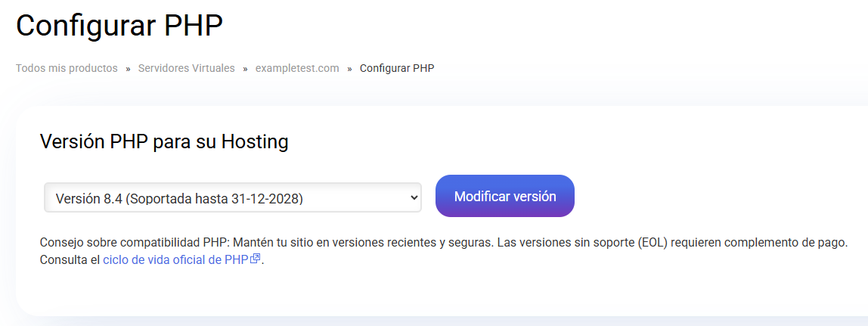
Task: Click the external-link icon after PHP lifecycle link
Action: point(256,259)
